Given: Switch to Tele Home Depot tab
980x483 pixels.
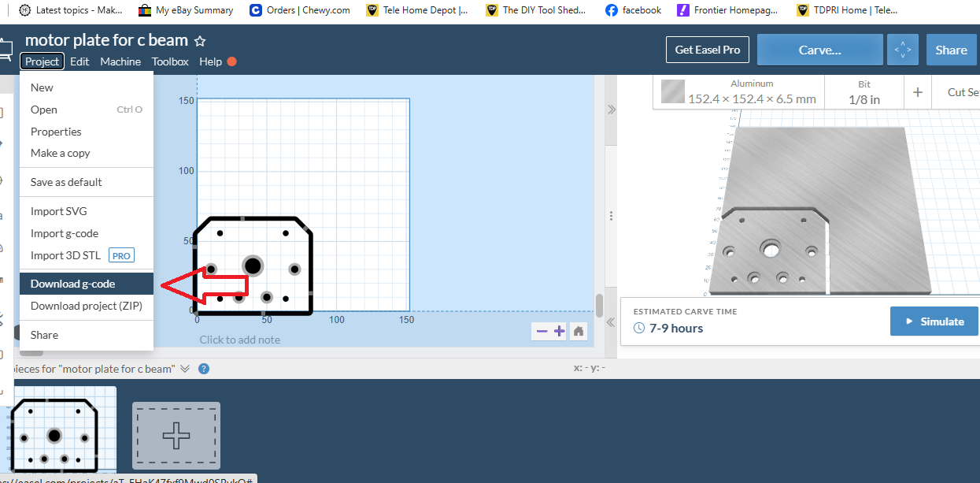Looking at the screenshot, I should [417, 10].
